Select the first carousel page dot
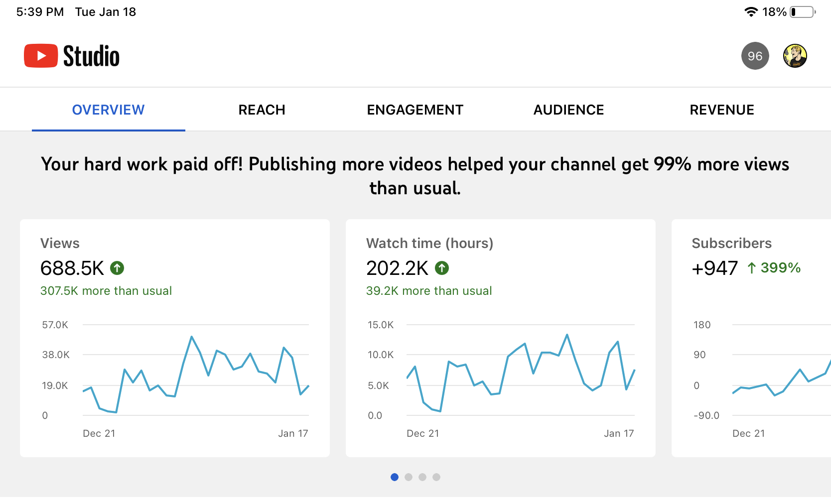This screenshot has height=504, width=831. pos(395,477)
